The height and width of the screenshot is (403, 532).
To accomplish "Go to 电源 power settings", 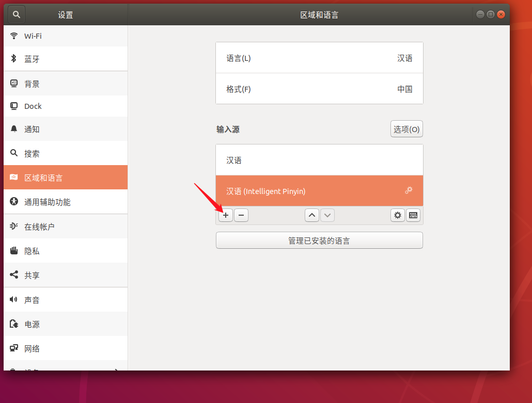I will [66, 324].
